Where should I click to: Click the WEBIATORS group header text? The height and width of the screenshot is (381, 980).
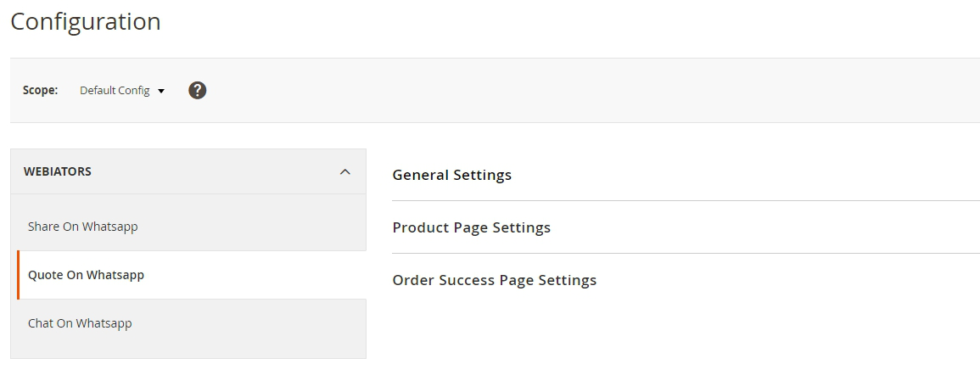pyautogui.click(x=58, y=171)
